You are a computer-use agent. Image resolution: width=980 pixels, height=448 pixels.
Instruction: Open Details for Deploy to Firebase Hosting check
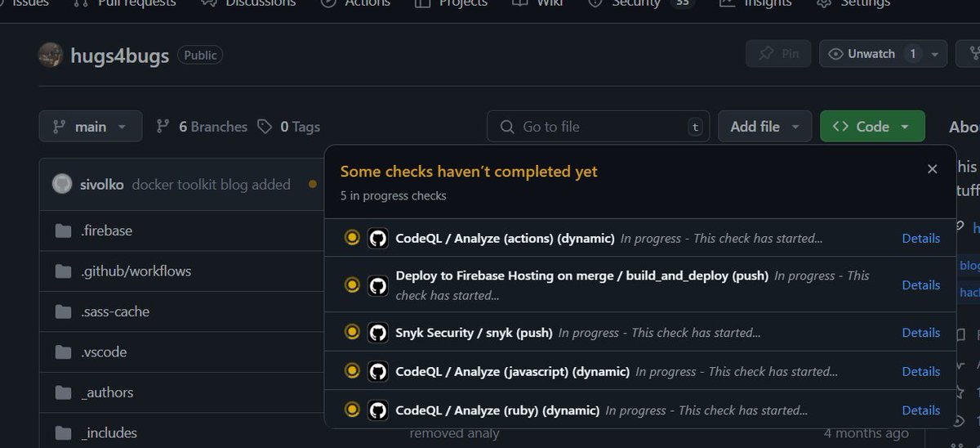pyautogui.click(x=920, y=285)
